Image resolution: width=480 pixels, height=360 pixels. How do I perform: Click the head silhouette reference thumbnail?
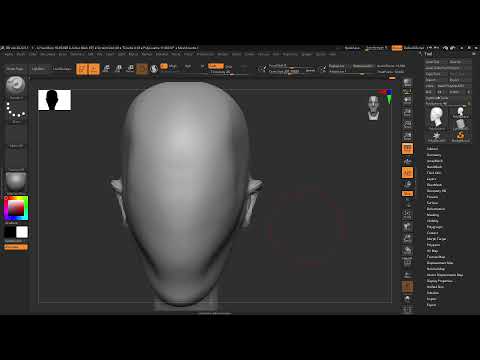click(x=54, y=100)
